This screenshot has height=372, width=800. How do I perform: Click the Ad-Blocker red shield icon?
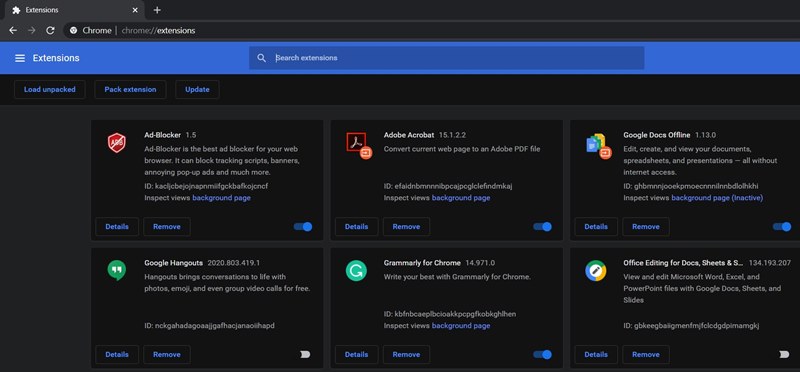point(117,142)
